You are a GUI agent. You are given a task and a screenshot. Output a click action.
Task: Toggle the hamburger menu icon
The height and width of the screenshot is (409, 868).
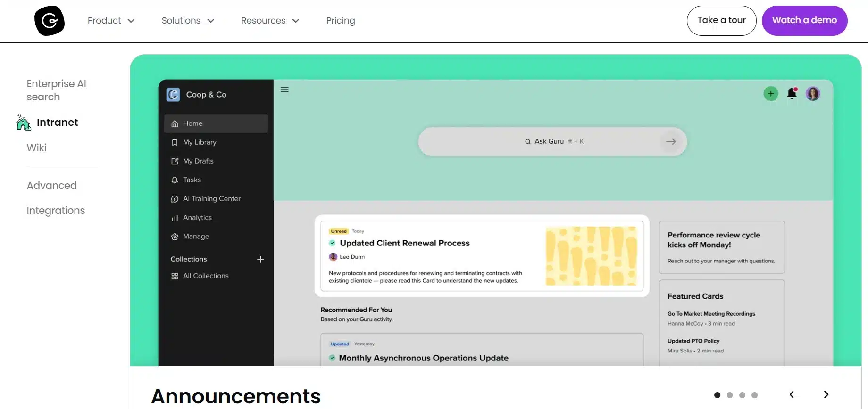pos(284,90)
